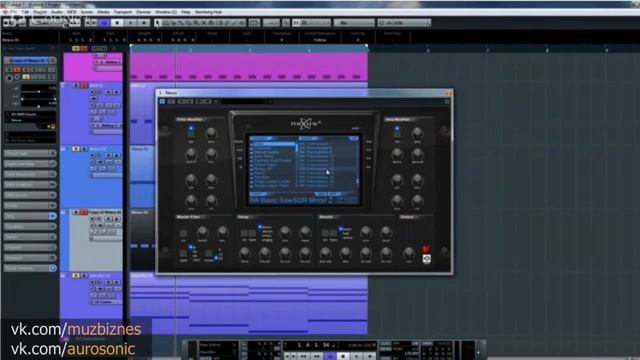Expand the Quick Controls inspector section
640x360 pixels.
coord(29,268)
